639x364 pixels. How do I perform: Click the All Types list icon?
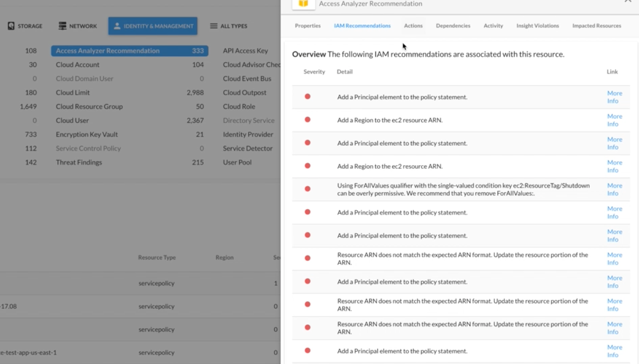coord(214,26)
